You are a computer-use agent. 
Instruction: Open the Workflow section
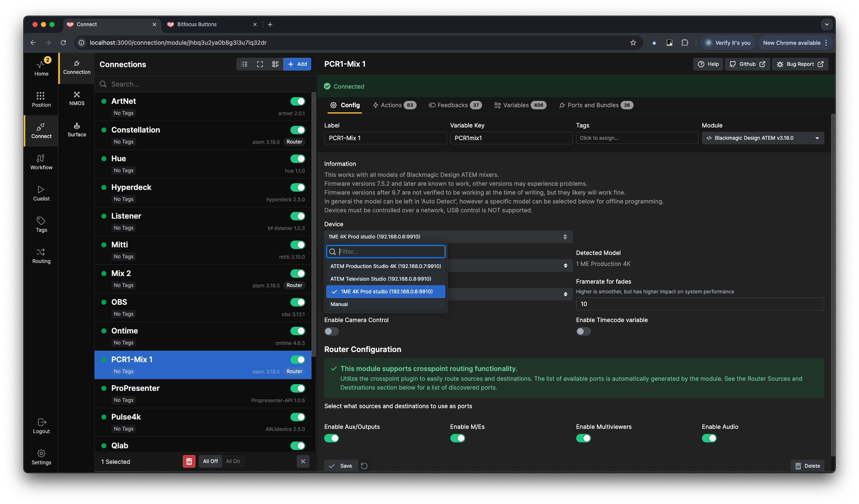(x=41, y=162)
